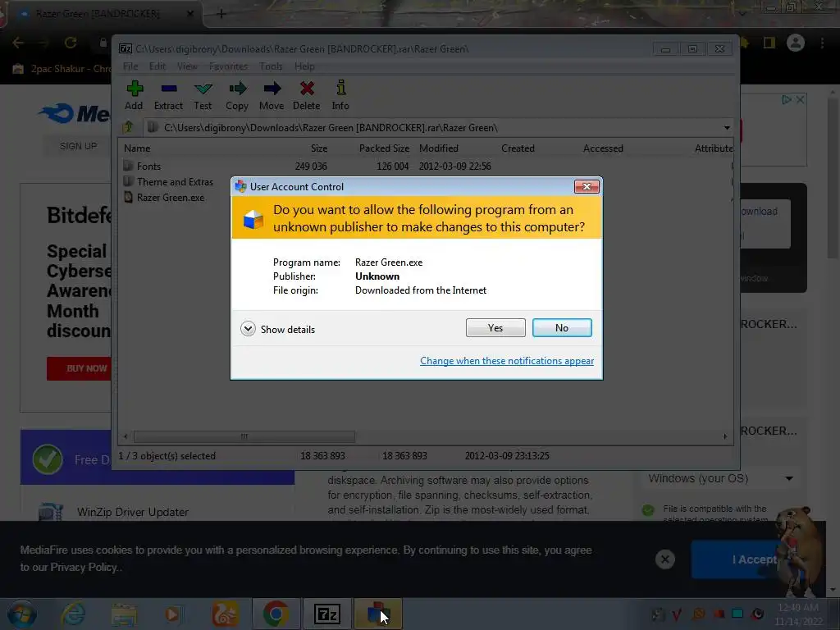Viewport: 840px width, 630px height.
Task: Click the Info toolbar icon in 7-Zip
Action: pyautogui.click(x=340, y=88)
